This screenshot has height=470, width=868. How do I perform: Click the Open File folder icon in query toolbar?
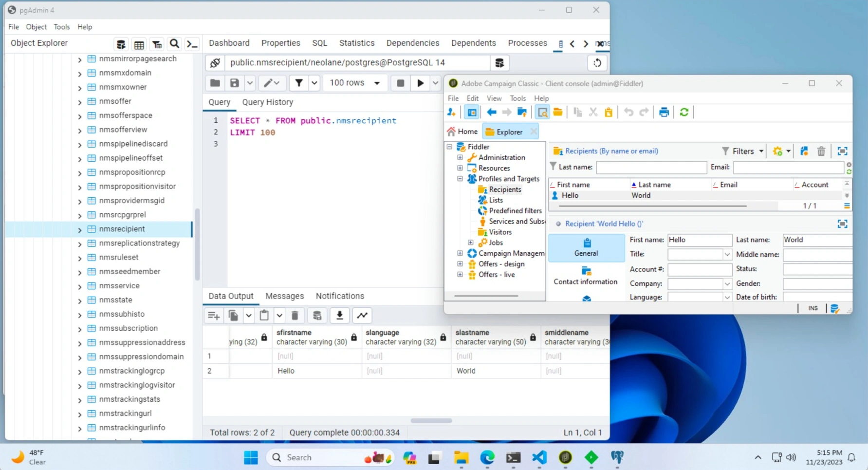(x=215, y=83)
